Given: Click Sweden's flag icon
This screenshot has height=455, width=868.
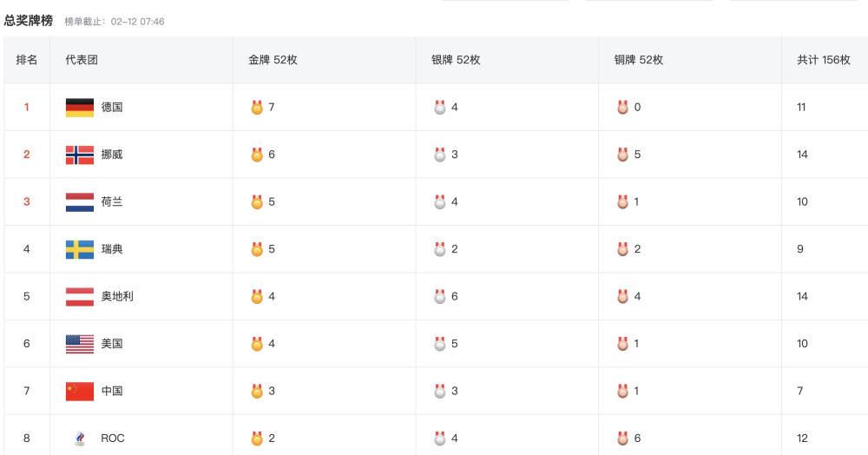Looking at the screenshot, I should (x=80, y=249).
